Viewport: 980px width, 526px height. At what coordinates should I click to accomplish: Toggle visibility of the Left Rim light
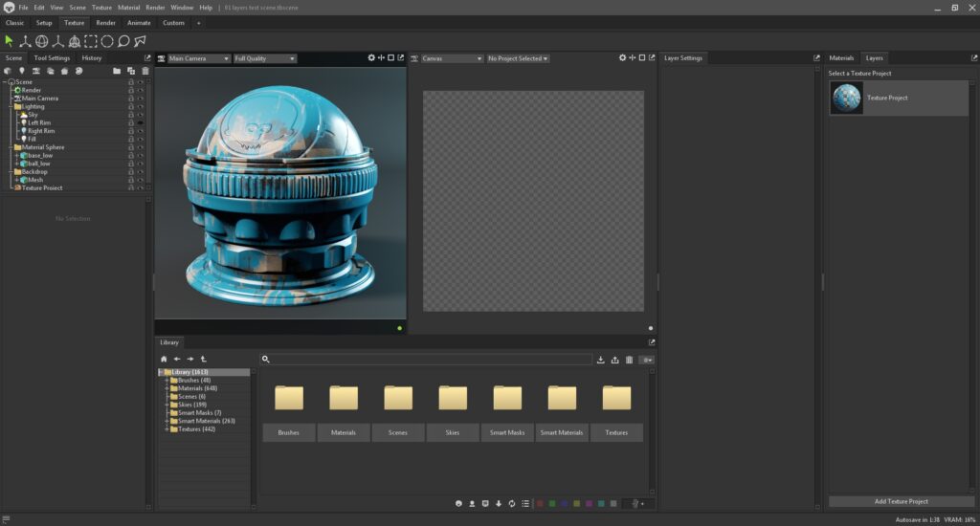coord(141,123)
